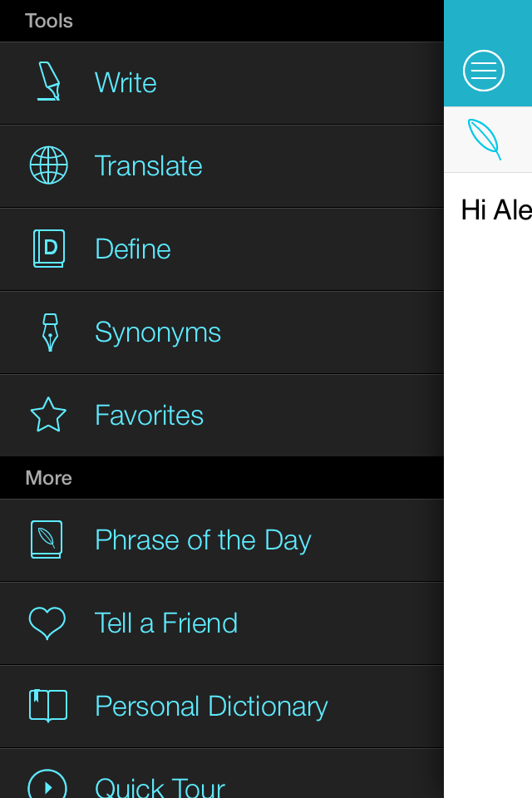Tap the blue feather quill icon
Screen dimensions: 532x798
click(x=485, y=140)
